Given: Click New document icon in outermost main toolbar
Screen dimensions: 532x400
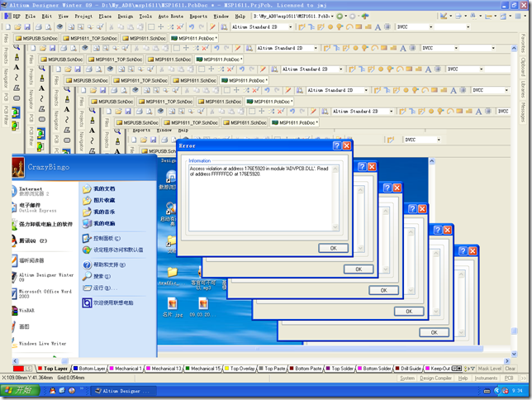Looking at the screenshot, I should (7, 26).
